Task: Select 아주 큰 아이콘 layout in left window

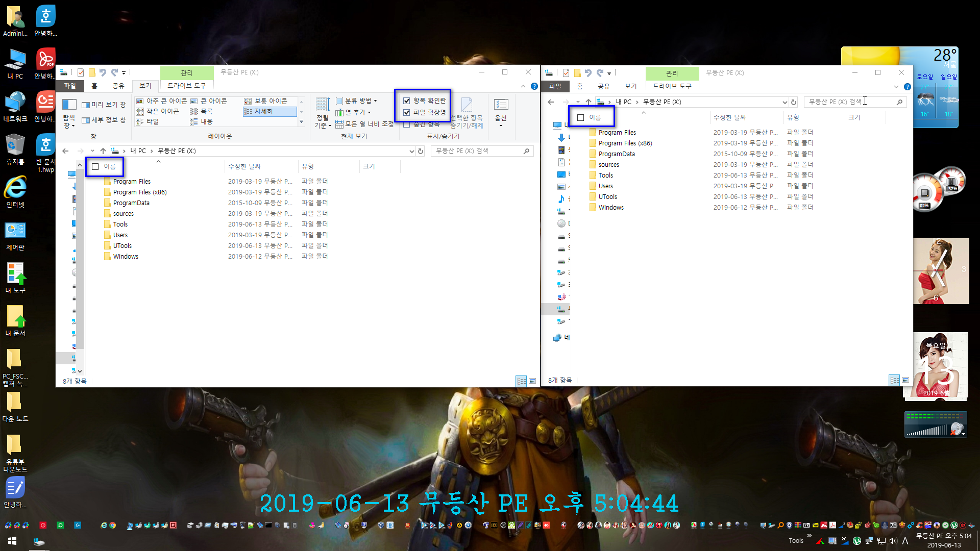Action: pos(162,101)
